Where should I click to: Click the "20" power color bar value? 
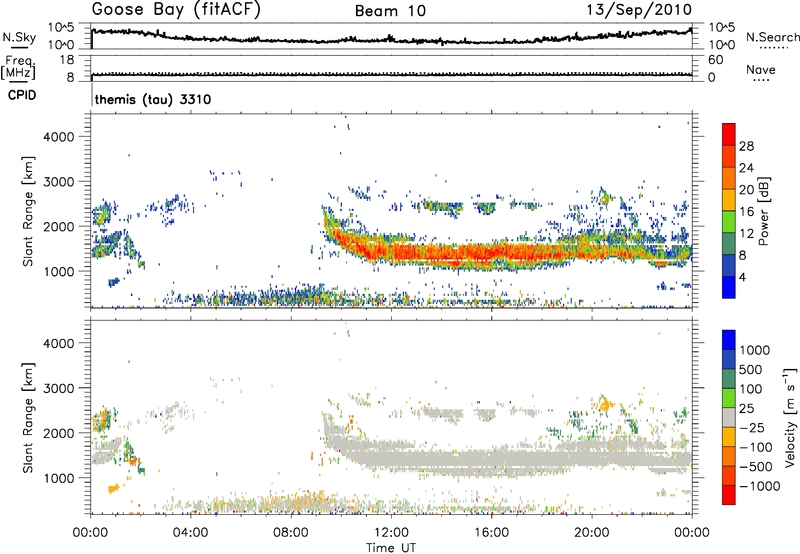click(746, 190)
